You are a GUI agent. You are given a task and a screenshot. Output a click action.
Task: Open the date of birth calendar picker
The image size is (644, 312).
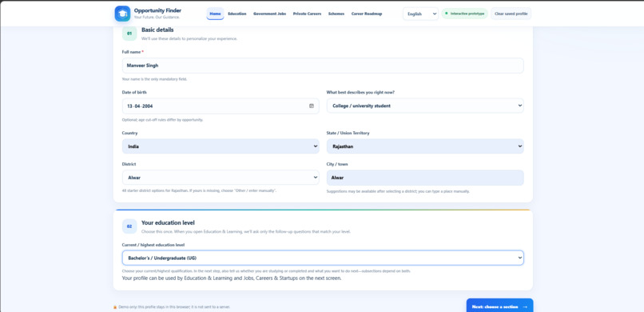click(x=312, y=106)
